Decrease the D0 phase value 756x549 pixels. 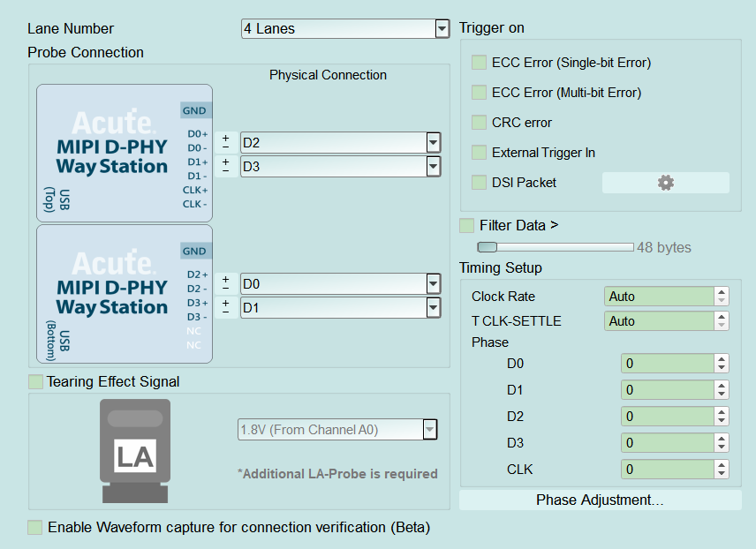click(722, 368)
